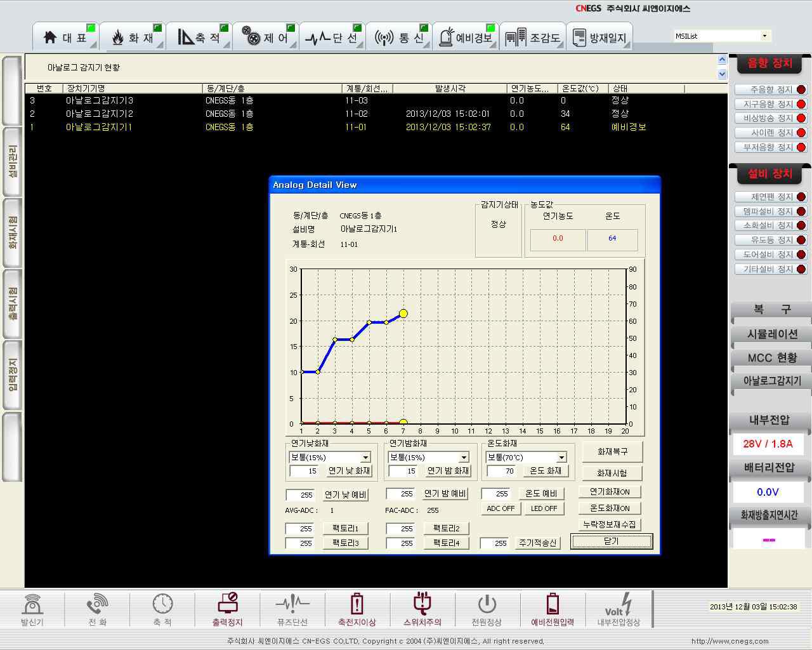
Task: Click the 축전지이상 battery fault icon
Action: click(x=357, y=609)
